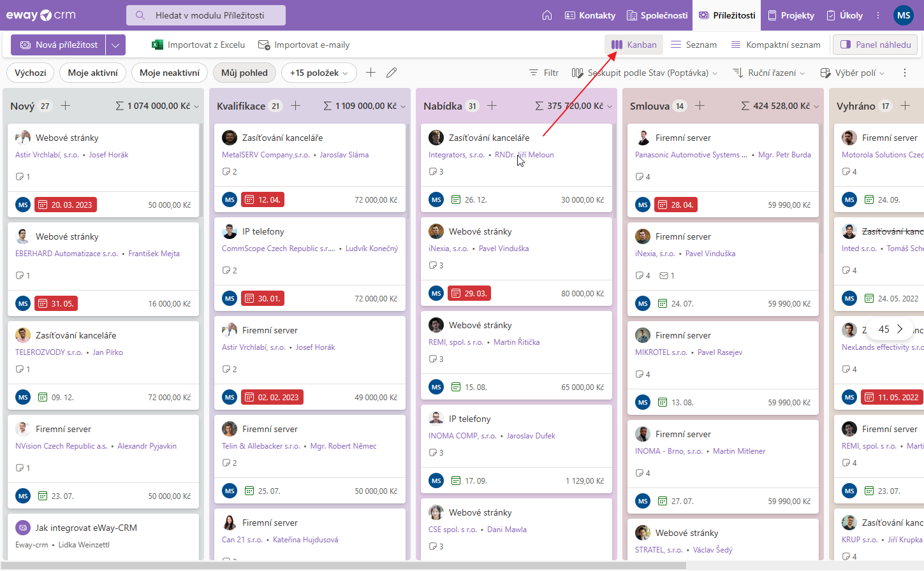
Task: Open Příležitosti module tab
Action: pyautogui.click(x=727, y=15)
